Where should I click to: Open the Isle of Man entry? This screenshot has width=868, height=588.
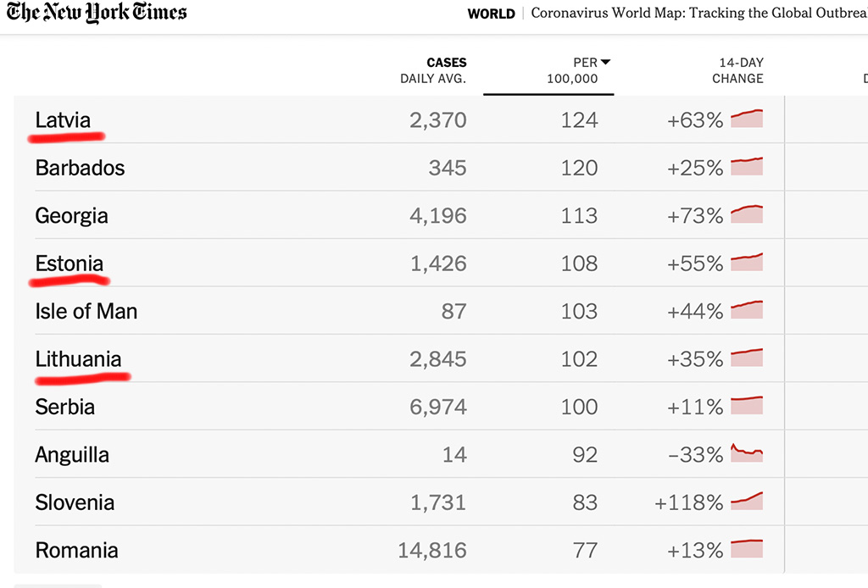(x=86, y=311)
